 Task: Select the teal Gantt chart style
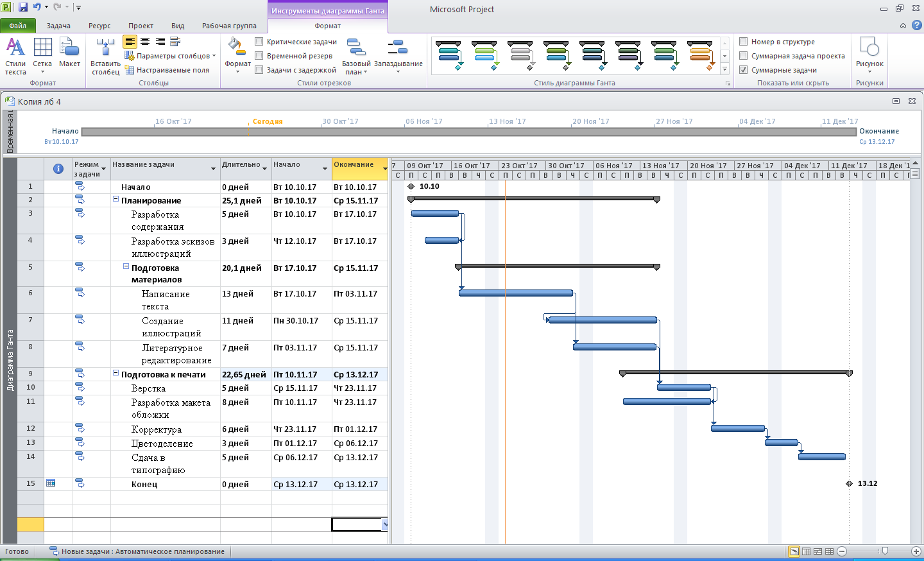[448, 56]
